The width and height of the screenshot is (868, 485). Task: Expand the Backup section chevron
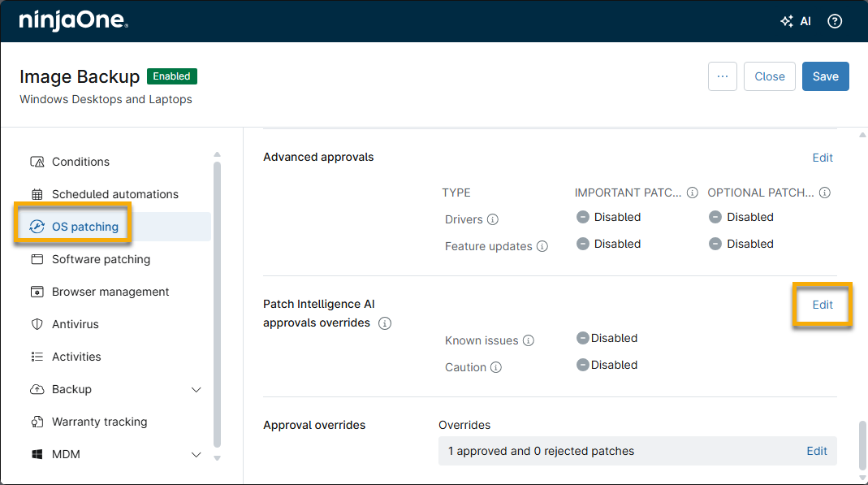[x=196, y=390]
